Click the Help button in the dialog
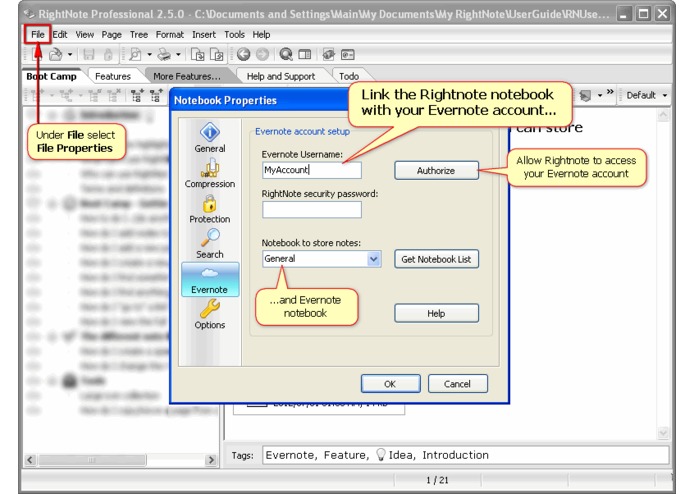The height and width of the screenshot is (494, 695). tap(436, 314)
